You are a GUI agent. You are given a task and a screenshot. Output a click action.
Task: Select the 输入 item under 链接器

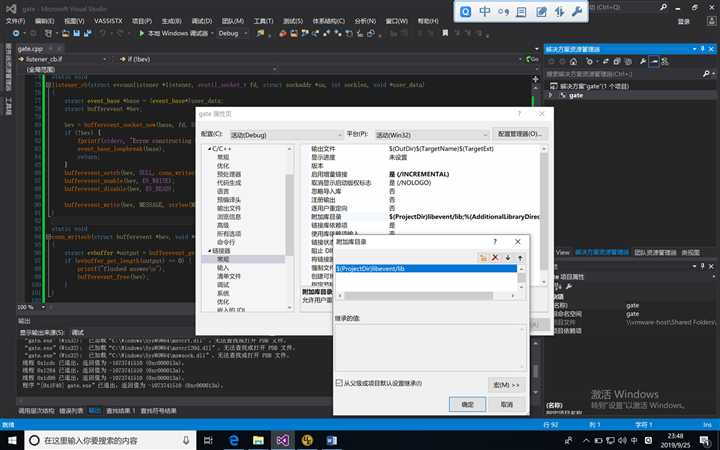coord(223,268)
